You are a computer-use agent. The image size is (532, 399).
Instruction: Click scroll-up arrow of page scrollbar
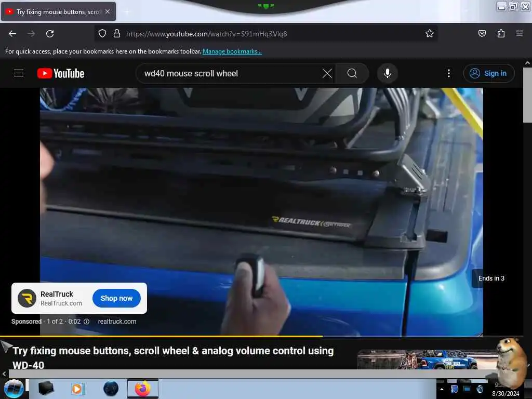(x=527, y=63)
